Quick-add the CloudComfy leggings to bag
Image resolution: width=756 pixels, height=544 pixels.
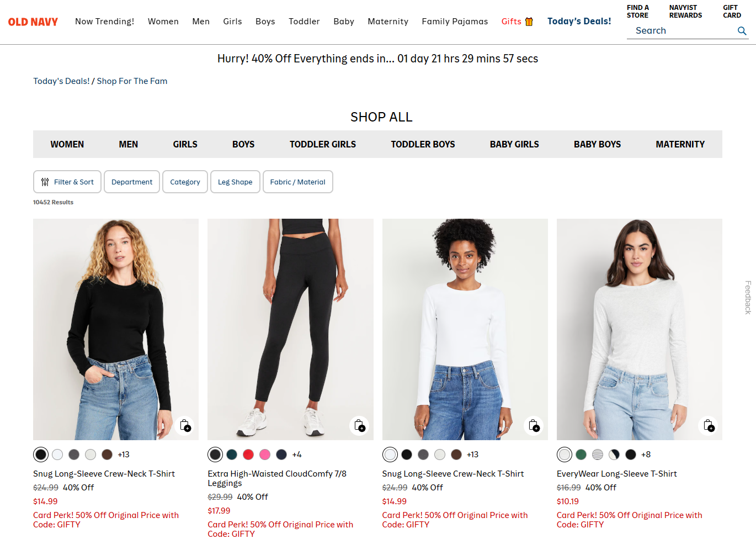click(359, 426)
